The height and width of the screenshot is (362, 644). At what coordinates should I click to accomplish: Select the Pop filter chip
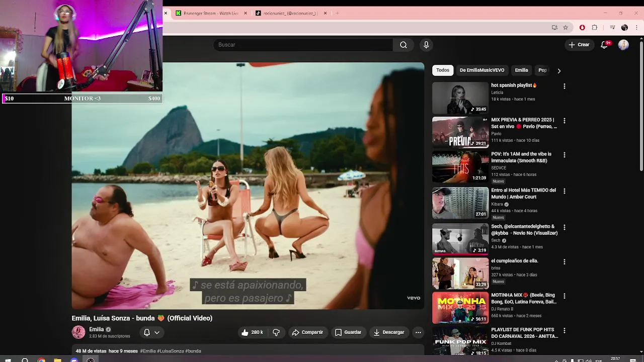point(542,70)
